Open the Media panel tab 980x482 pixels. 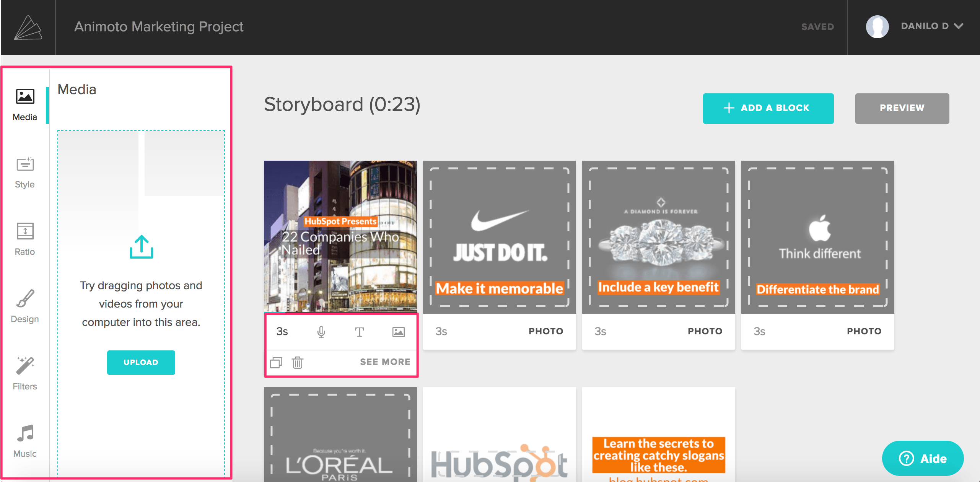click(x=25, y=105)
